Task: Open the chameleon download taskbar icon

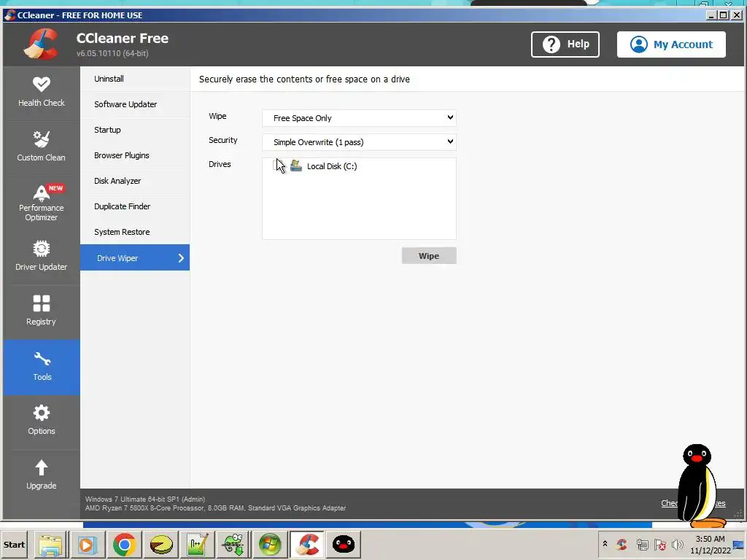Action: [233, 544]
